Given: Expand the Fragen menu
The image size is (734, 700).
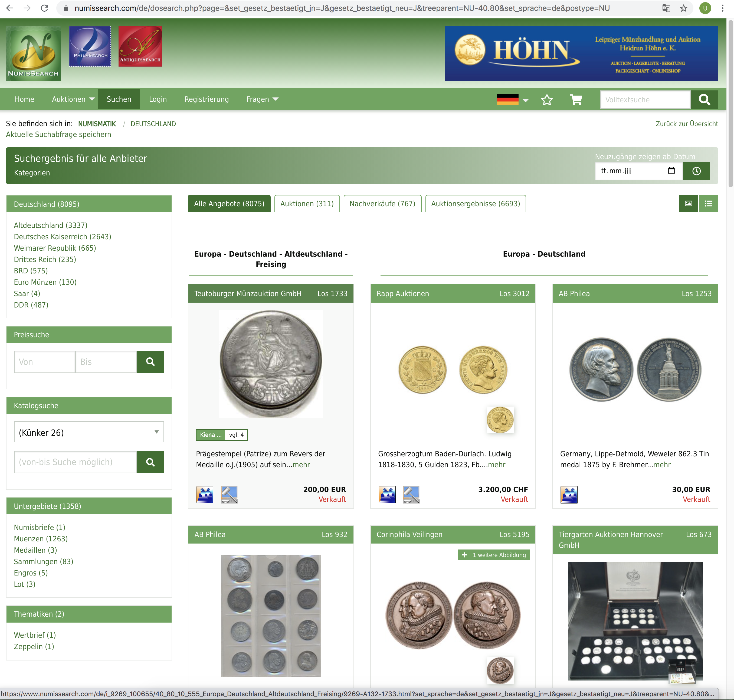Looking at the screenshot, I should click(x=262, y=99).
